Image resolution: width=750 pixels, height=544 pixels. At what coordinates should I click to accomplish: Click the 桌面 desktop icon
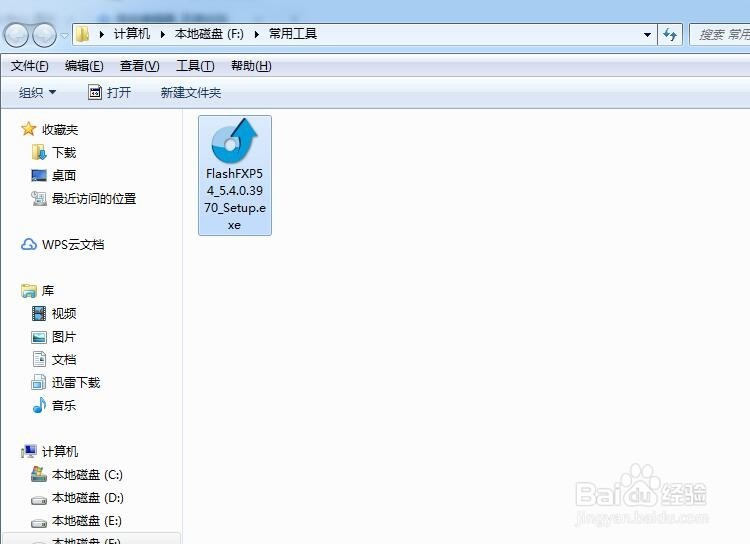pos(39,176)
